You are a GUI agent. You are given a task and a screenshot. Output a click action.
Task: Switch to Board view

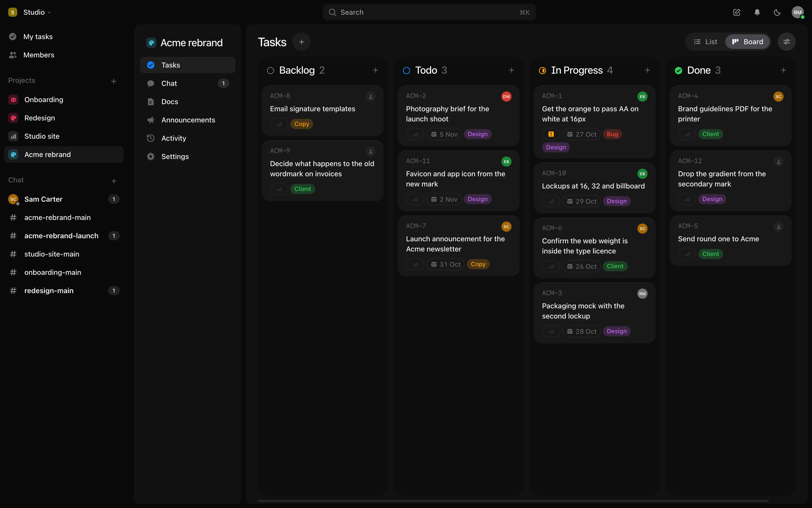pos(747,42)
